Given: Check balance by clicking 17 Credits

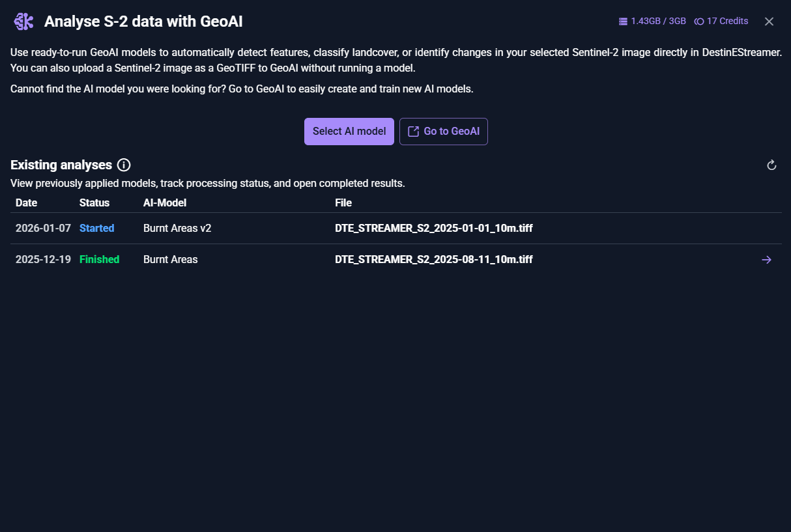Looking at the screenshot, I should click(x=727, y=21).
